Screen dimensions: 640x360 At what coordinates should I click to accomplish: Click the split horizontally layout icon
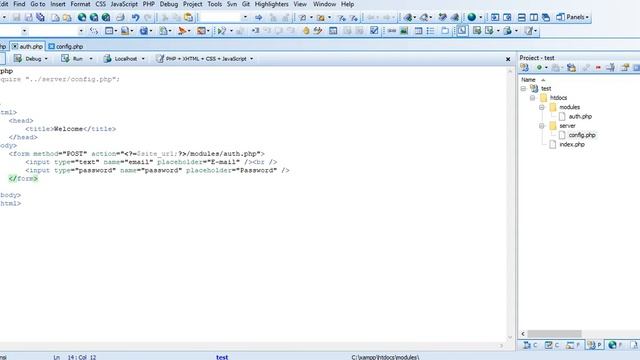pos(521,17)
